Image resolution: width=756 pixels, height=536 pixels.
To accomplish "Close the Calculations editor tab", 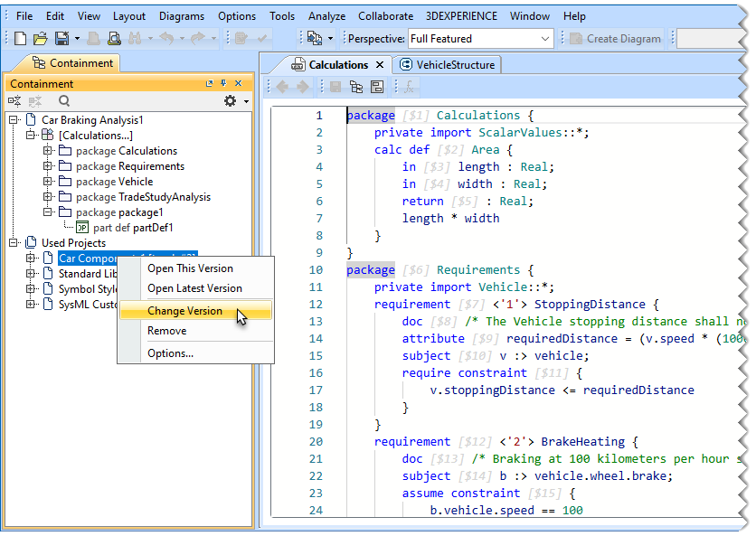I will tap(380, 65).
